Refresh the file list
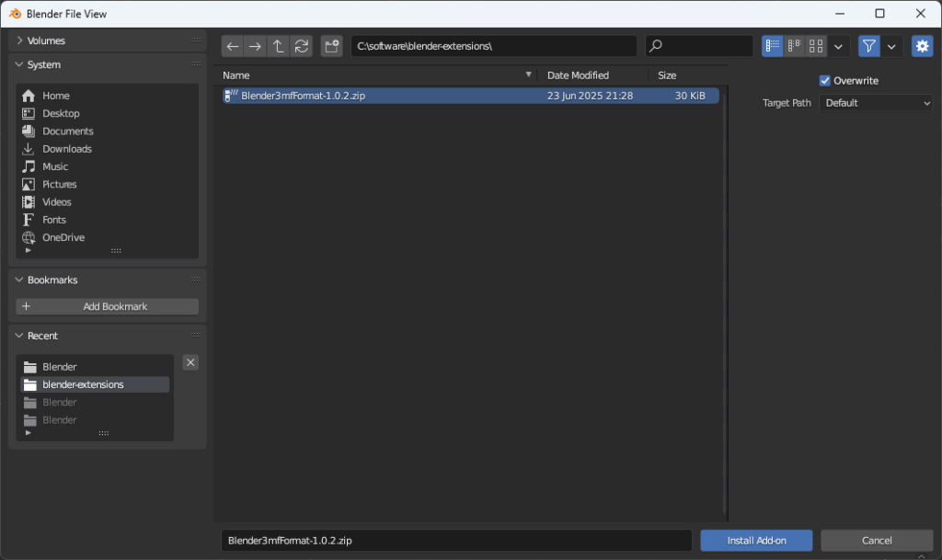Screen dimensions: 942x560 click(302, 46)
